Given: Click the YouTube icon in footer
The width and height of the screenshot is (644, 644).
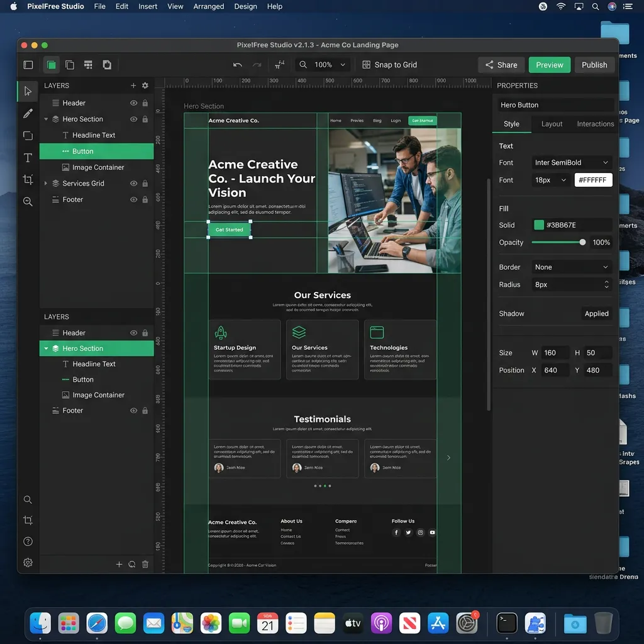Looking at the screenshot, I should [x=432, y=532].
